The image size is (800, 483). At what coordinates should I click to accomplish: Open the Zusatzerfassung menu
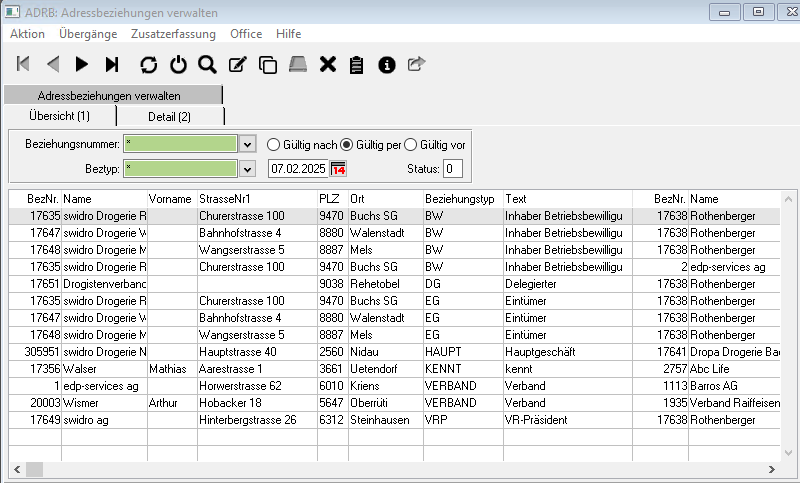click(173, 34)
